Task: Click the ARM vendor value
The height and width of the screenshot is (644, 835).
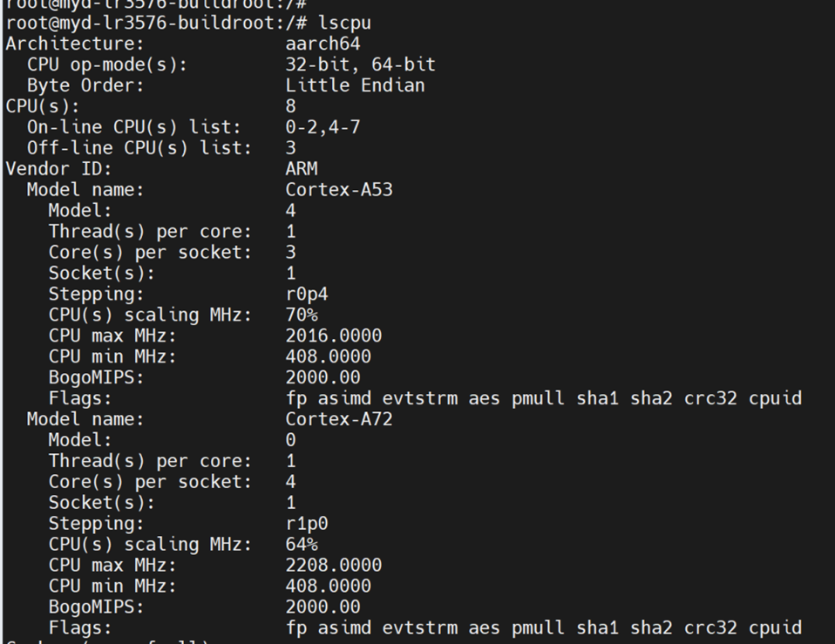Action: (x=302, y=169)
